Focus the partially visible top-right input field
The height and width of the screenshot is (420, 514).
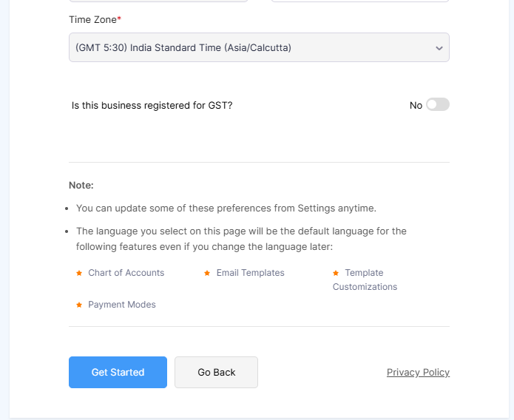pos(360,1)
